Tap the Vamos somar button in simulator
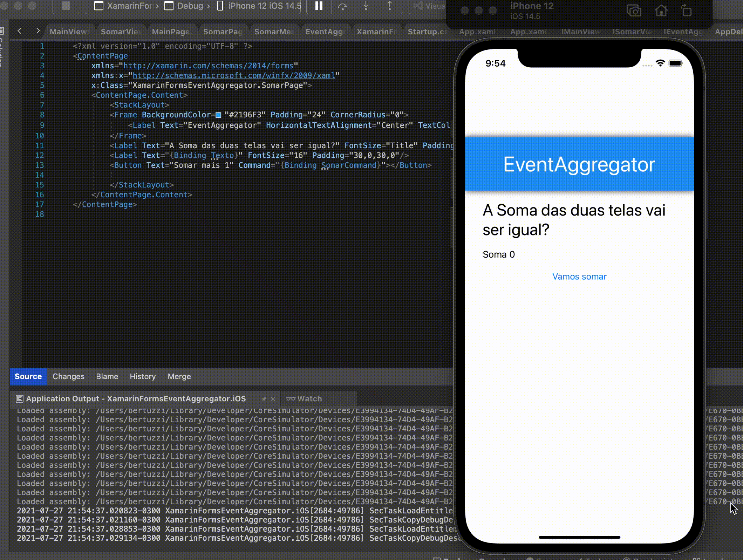This screenshot has height=560, width=743. [x=579, y=276]
